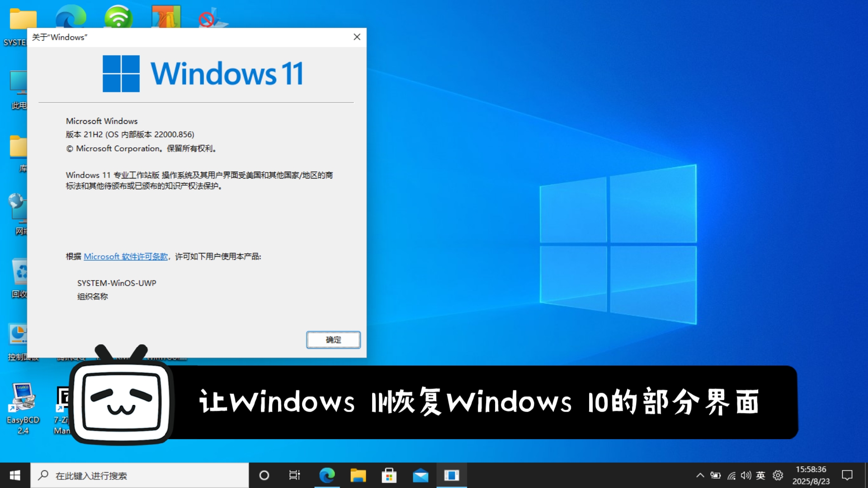Open Microsoft Store from taskbar
Image resolution: width=868 pixels, height=488 pixels.
[x=389, y=475]
